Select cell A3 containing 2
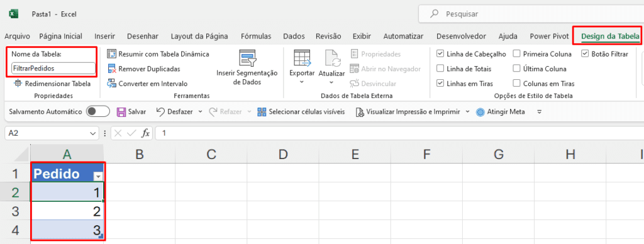Image resolution: width=644 pixels, height=244 pixels. [67, 211]
